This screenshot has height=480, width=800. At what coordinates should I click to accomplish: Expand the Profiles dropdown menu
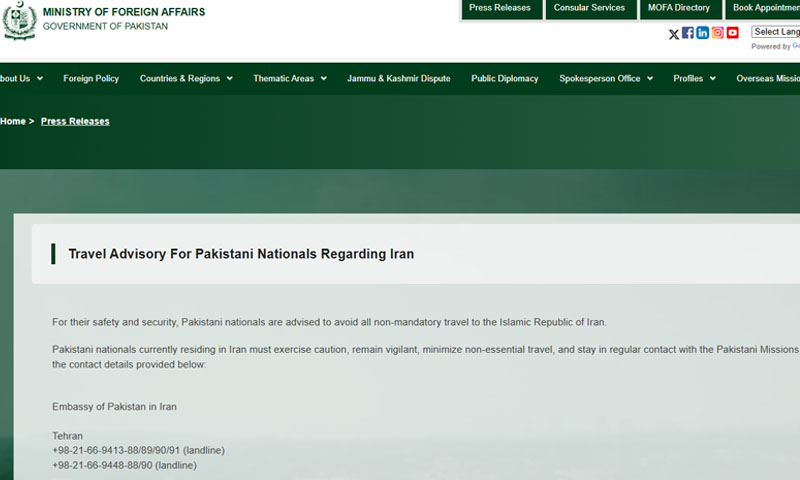point(694,78)
